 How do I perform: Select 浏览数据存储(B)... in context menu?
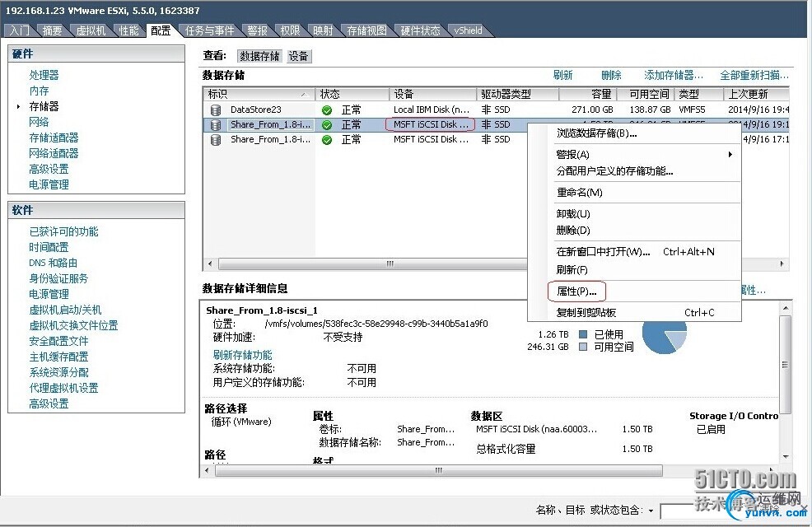pyautogui.click(x=596, y=133)
